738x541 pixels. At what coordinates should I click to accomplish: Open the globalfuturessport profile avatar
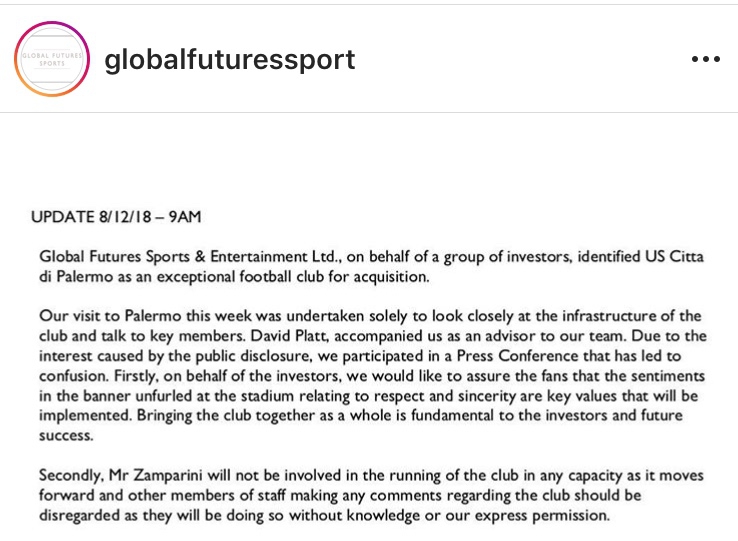coord(51,59)
